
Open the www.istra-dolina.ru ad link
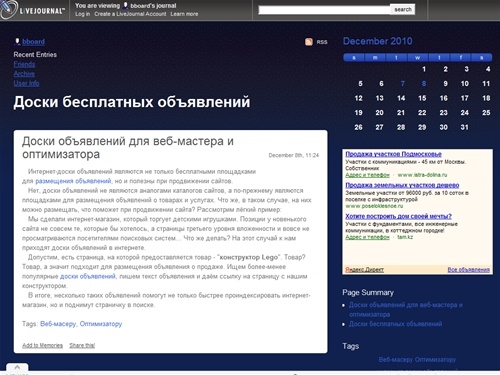[422, 175]
